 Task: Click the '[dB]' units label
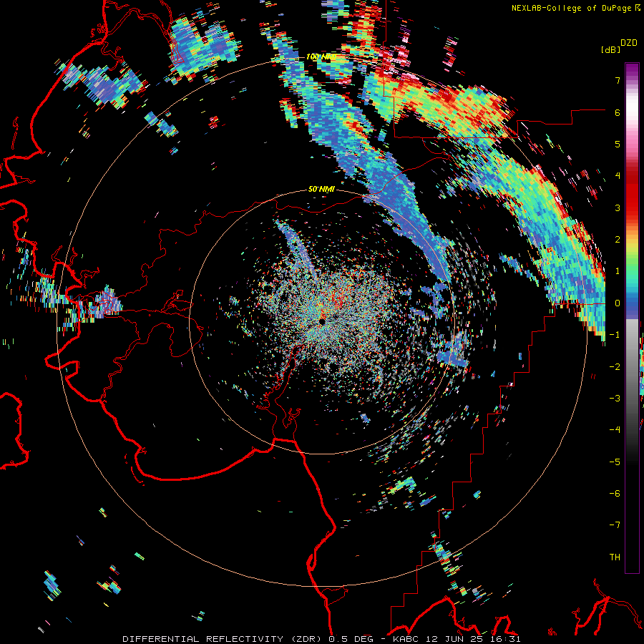pos(610,50)
